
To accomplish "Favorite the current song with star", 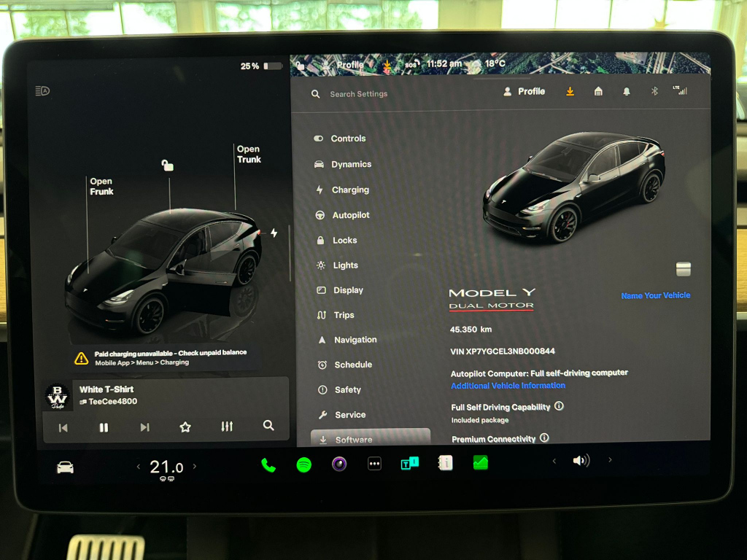I will [185, 427].
